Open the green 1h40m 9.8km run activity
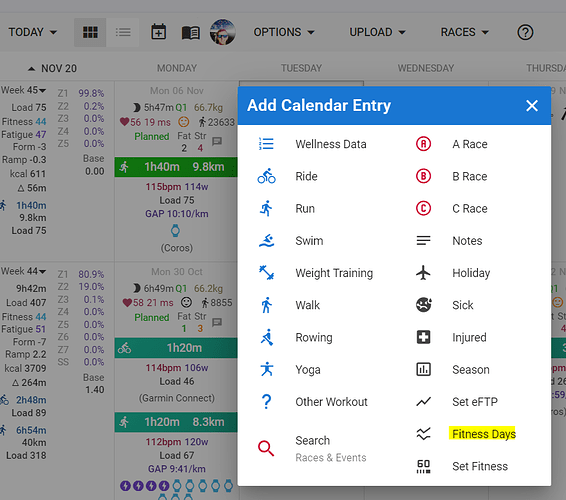This screenshot has width=566, height=500. 176,167
